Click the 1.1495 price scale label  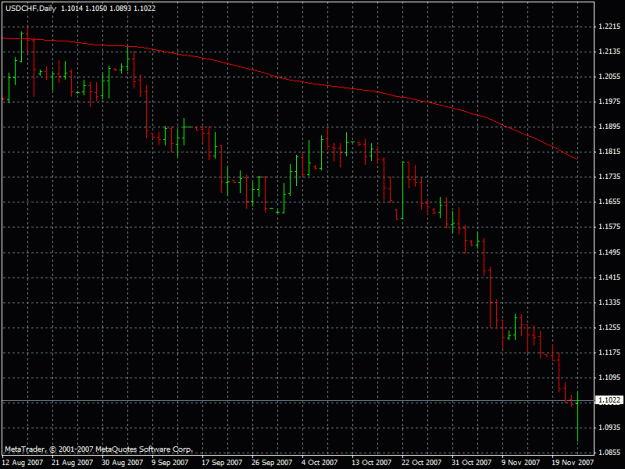coord(609,252)
